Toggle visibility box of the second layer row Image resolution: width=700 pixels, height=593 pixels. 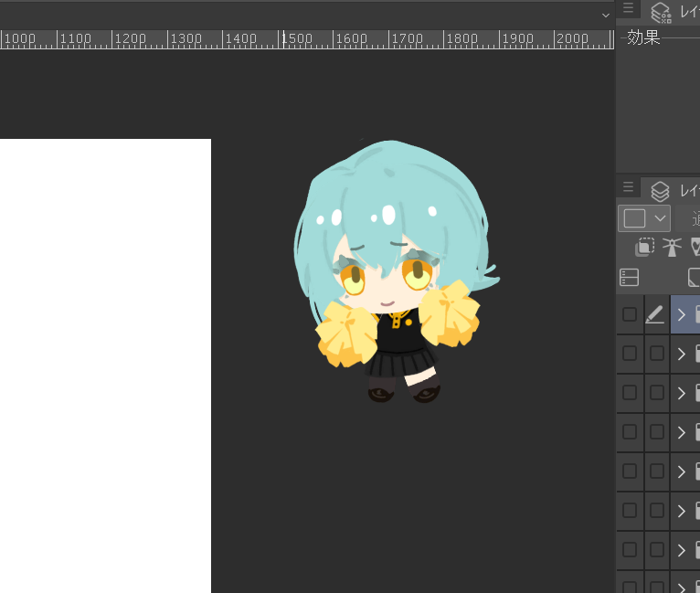pos(630,354)
